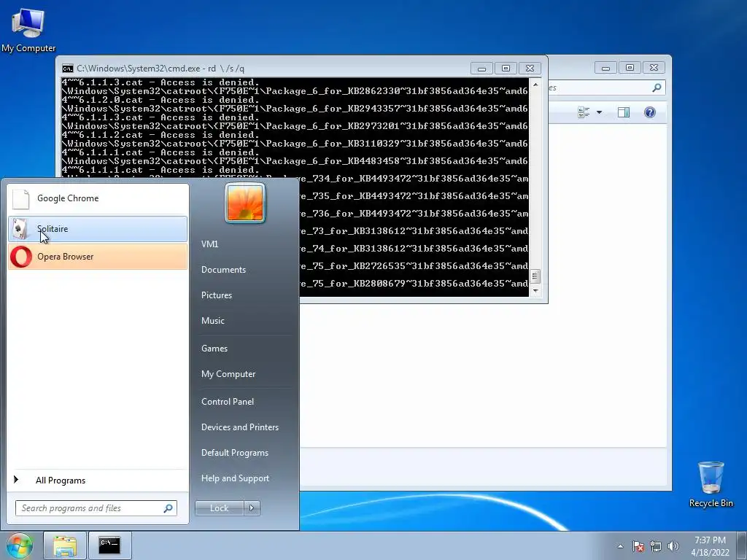The width and height of the screenshot is (747, 560).
Task: Open the taskbar clock showing 7:37 PM
Action: click(710, 546)
